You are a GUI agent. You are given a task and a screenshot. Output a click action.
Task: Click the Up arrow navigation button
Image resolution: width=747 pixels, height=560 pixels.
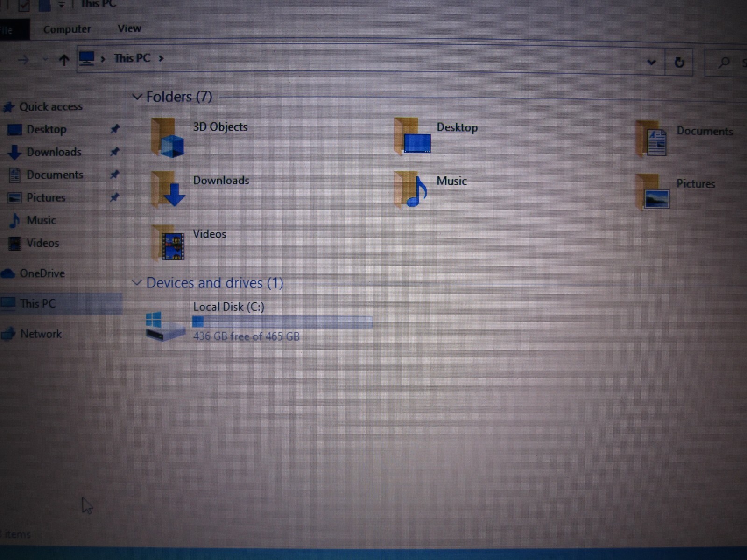[64, 60]
